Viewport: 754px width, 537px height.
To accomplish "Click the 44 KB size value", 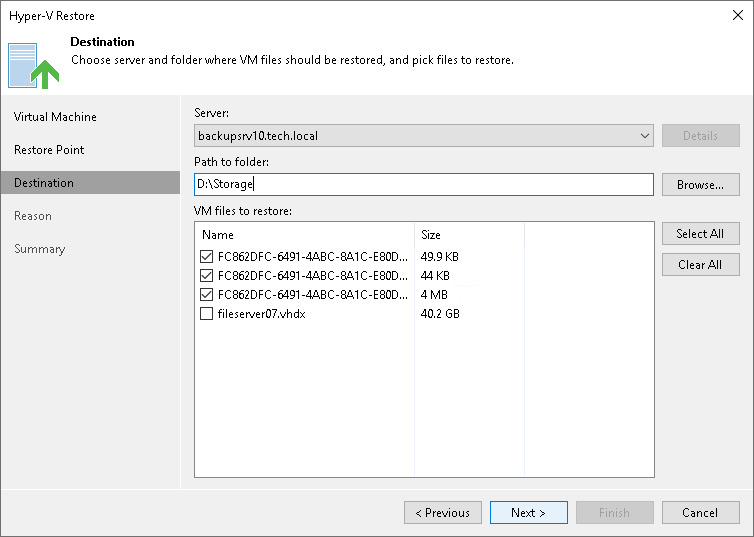I will 435,275.
